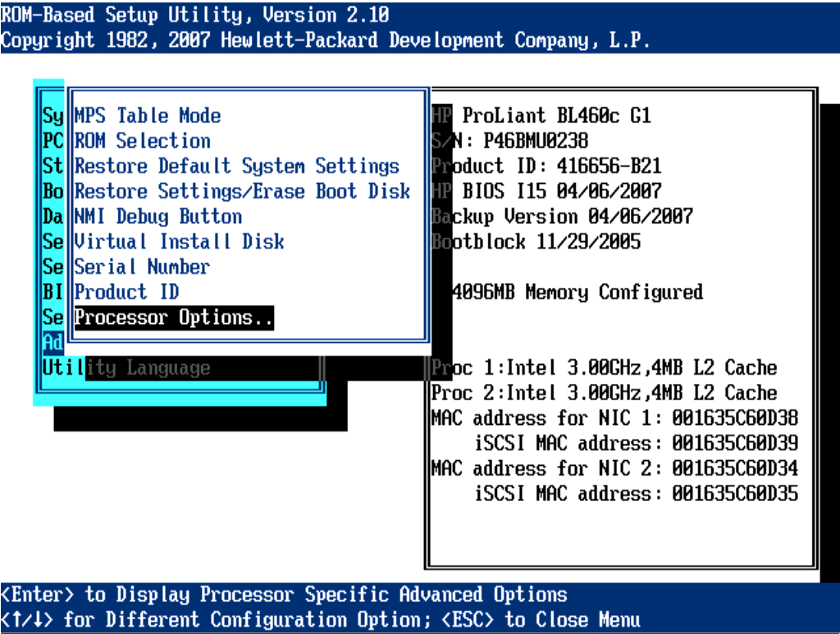The height and width of the screenshot is (634, 840).
Task: Click the BIOS I15 04/06/2007 line
Action: click(546, 191)
